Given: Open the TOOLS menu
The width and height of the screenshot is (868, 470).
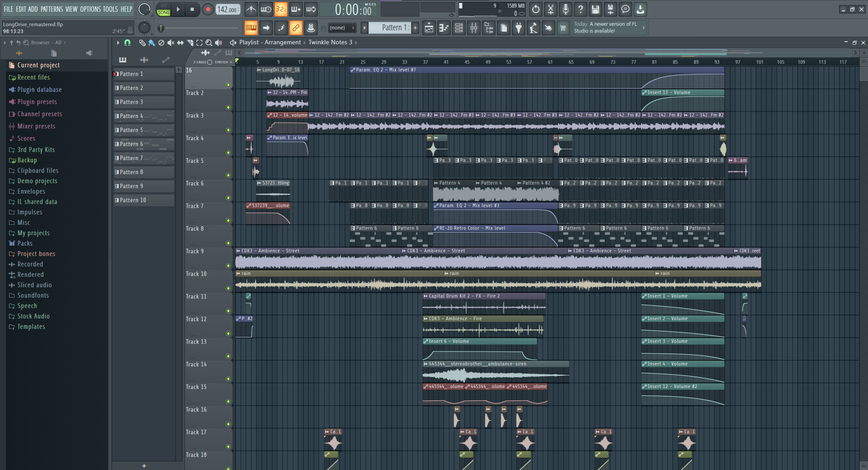Looking at the screenshot, I should coord(110,9).
